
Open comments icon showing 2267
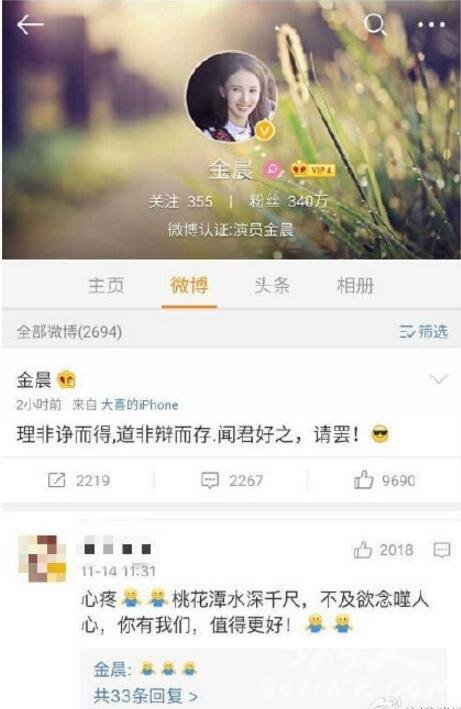(231, 480)
